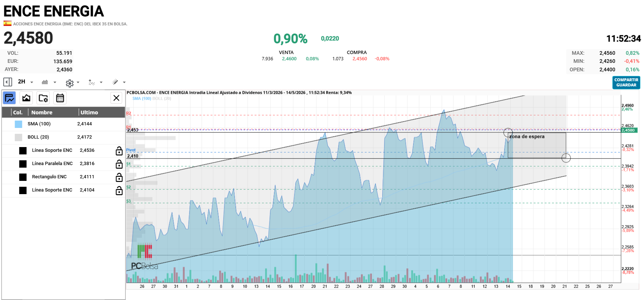Select the drawing tools pencil icon
Screen dimensions: 644x300
pyautogui.click(x=115, y=82)
